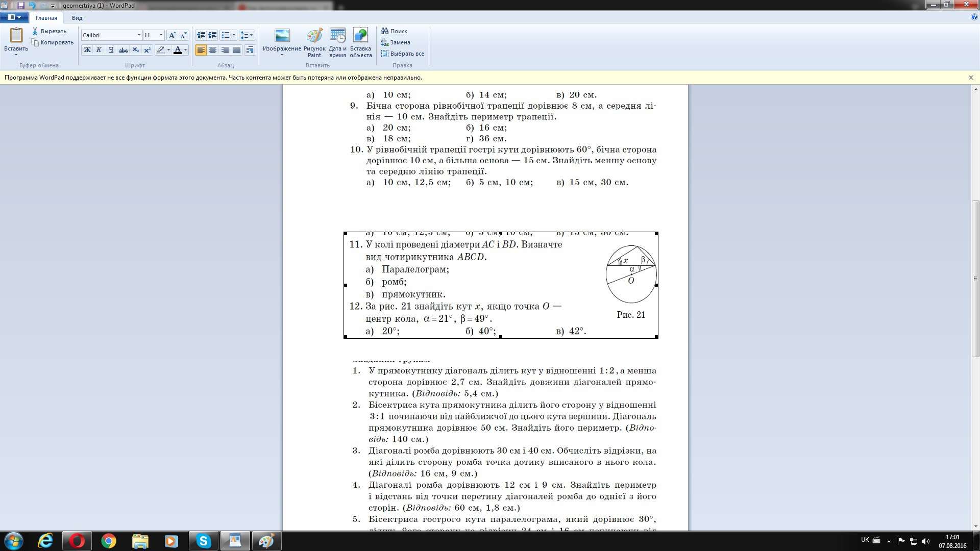Toggle subscript formatting
Viewport: 980px width, 551px height.
[x=135, y=50]
